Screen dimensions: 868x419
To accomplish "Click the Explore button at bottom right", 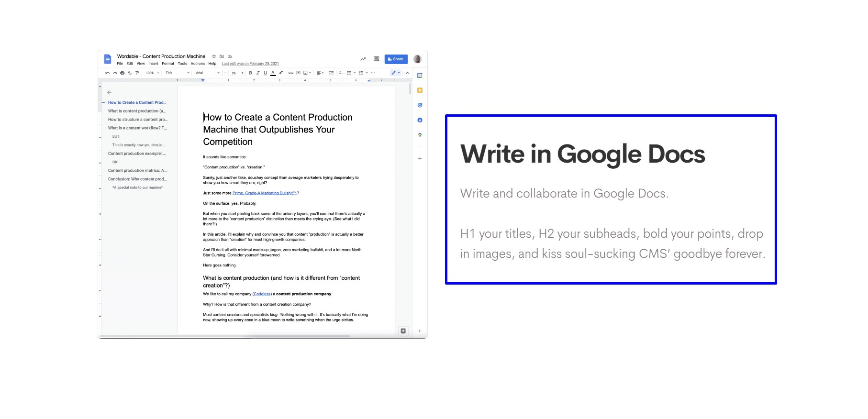I will pyautogui.click(x=403, y=331).
